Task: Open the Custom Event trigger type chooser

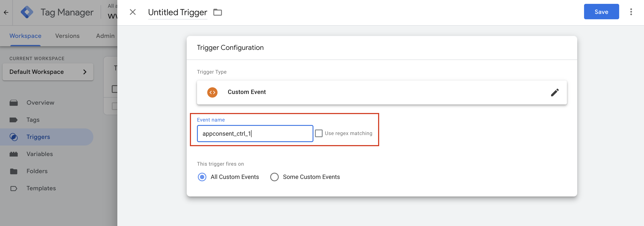Action: coord(382,92)
